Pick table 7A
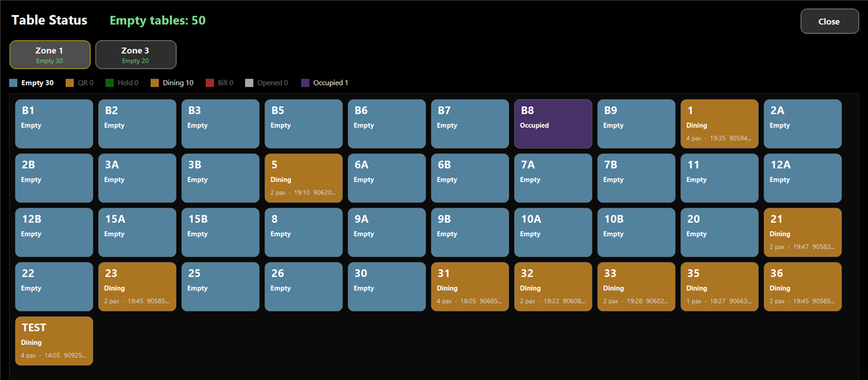The width and height of the screenshot is (868, 380). pos(553,178)
